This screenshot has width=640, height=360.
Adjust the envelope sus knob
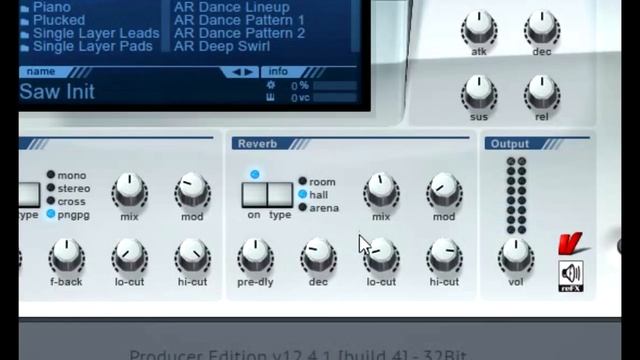coord(479,93)
